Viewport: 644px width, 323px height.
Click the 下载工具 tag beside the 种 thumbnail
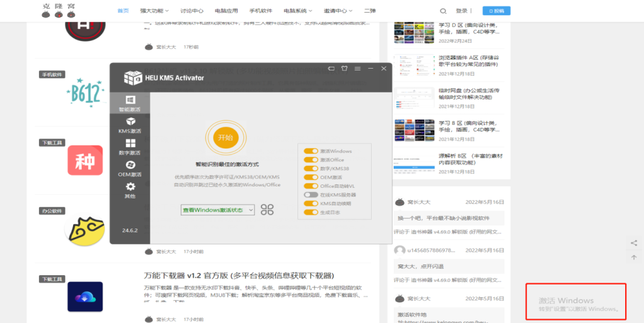[52, 142]
